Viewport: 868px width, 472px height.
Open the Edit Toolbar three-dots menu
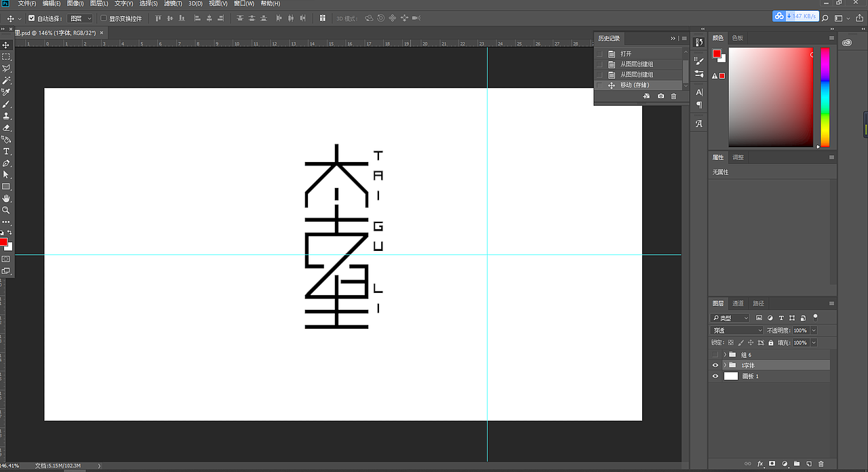[x=6, y=222]
